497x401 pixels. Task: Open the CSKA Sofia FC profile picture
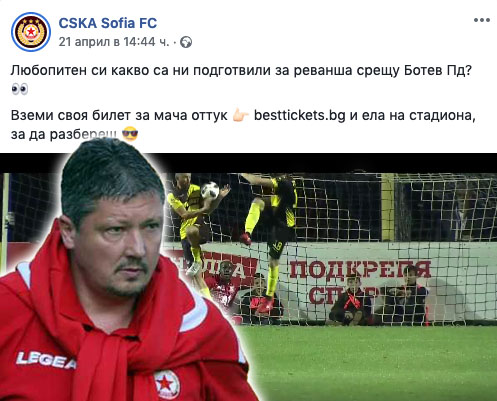31,32
